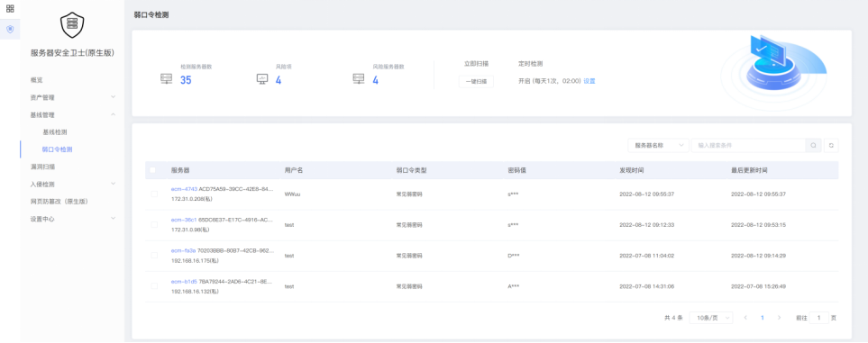This screenshot has width=868, height=343.
Task: Click the server shield logo above product title
Action: (72, 25)
